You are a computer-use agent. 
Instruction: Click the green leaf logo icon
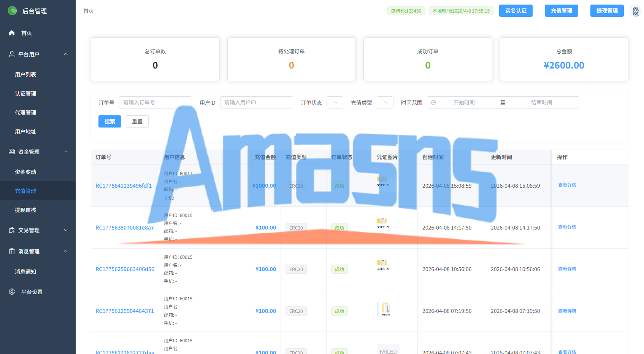pos(13,11)
